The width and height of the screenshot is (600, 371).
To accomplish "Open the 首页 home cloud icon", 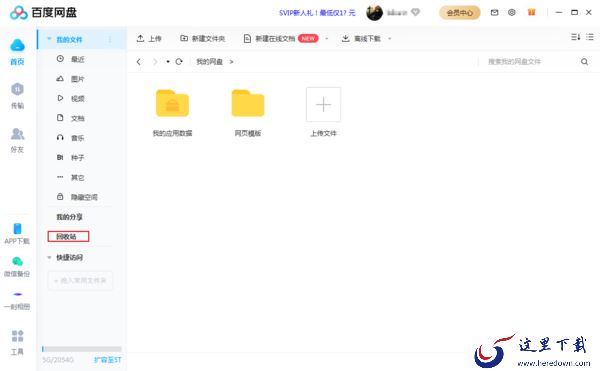I will tap(17, 46).
